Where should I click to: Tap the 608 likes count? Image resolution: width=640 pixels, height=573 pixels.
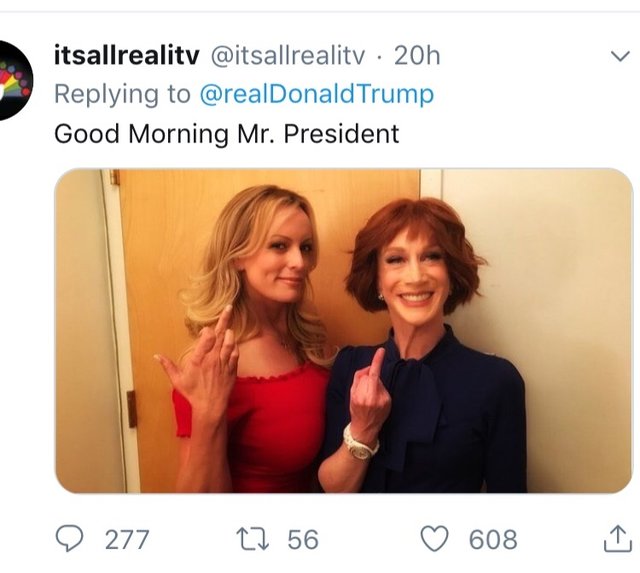tap(493, 540)
